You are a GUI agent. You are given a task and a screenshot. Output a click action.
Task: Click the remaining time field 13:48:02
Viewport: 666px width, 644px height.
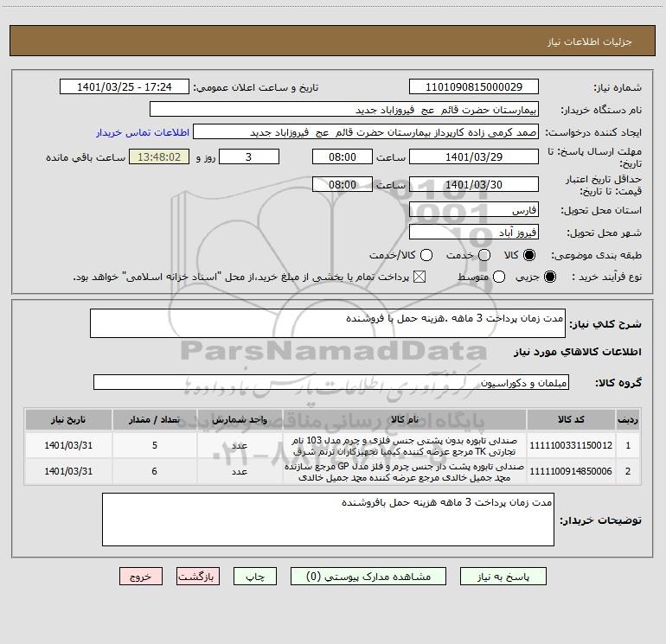click(x=159, y=156)
